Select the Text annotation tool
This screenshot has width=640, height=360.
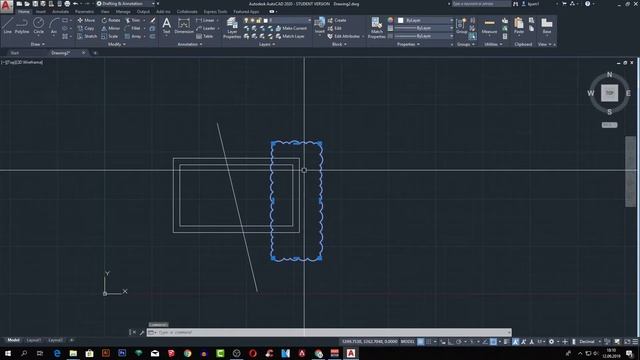click(166, 25)
